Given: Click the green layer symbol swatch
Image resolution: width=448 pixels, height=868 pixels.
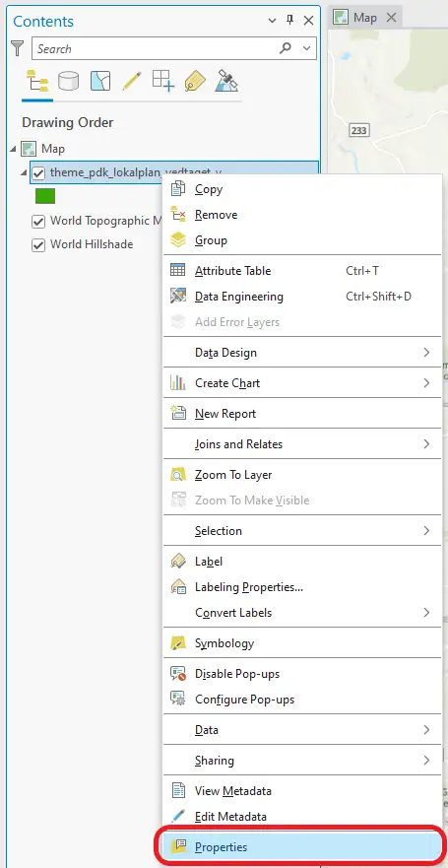Looking at the screenshot, I should point(45,196).
